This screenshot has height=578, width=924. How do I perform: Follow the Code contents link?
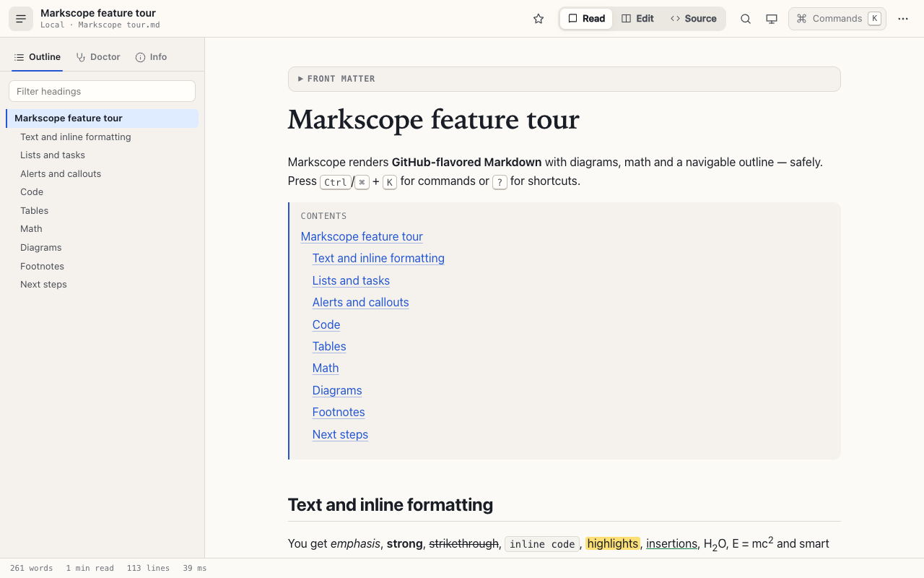[x=326, y=324]
